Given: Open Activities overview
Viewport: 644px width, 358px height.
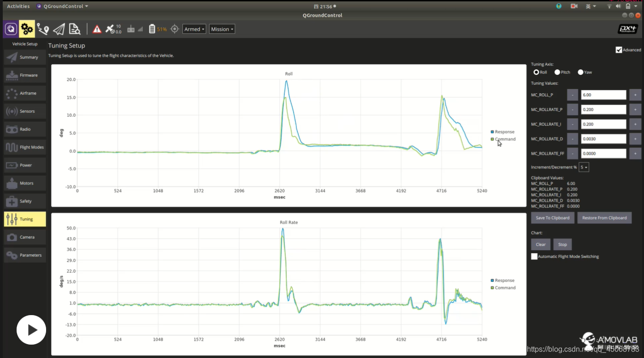Looking at the screenshot, I should pos(18,6).
